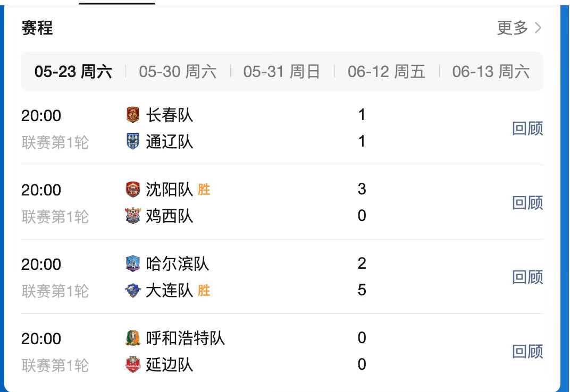This screenshot has height=392, width=570.
Task: Select the 延边队 team badge
Action: point(133,364)
